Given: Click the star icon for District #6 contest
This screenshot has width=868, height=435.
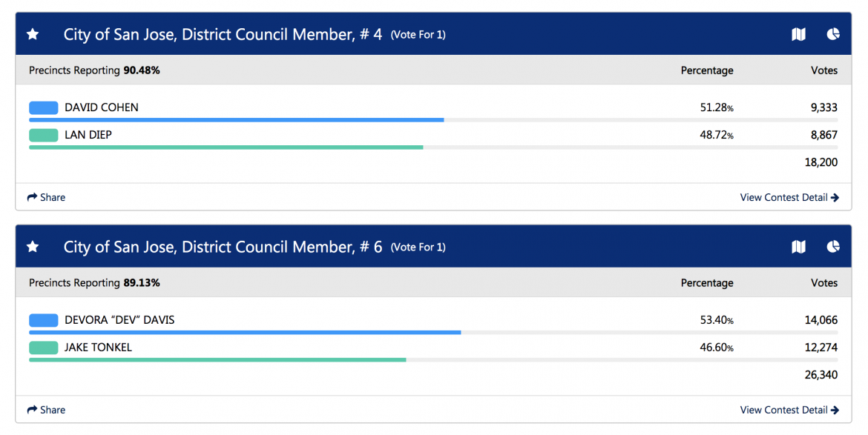Looking at the screenshot, I should point(33,247).
